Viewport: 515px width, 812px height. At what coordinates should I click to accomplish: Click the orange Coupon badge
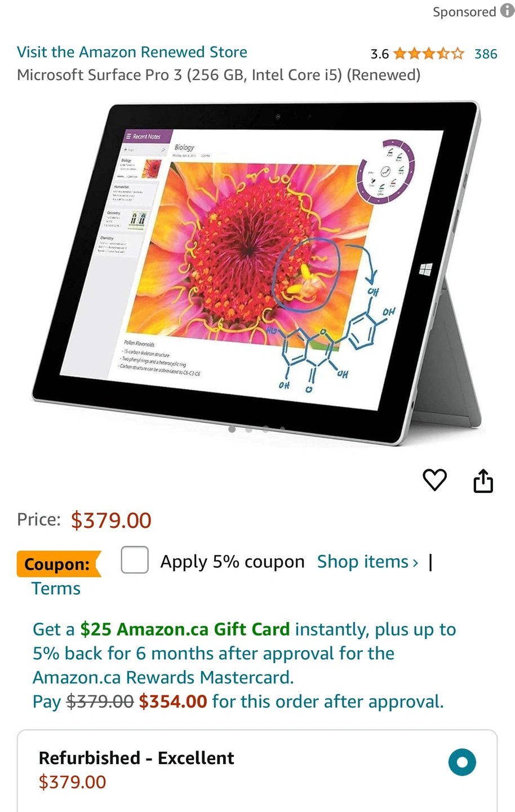tap(59, 564)
